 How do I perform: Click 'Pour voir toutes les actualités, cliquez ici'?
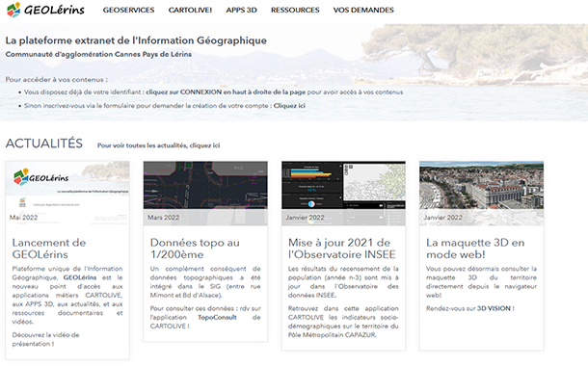click(x=159, y=145)
